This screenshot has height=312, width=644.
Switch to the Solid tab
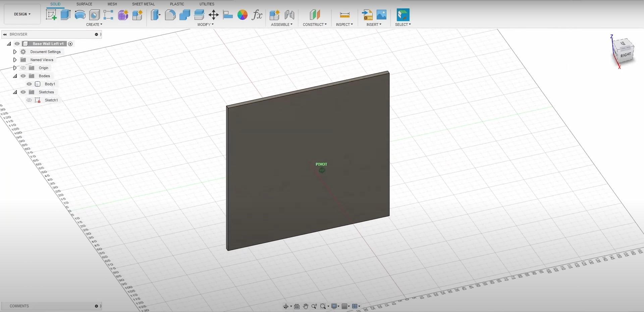click(x=55, y=4)
